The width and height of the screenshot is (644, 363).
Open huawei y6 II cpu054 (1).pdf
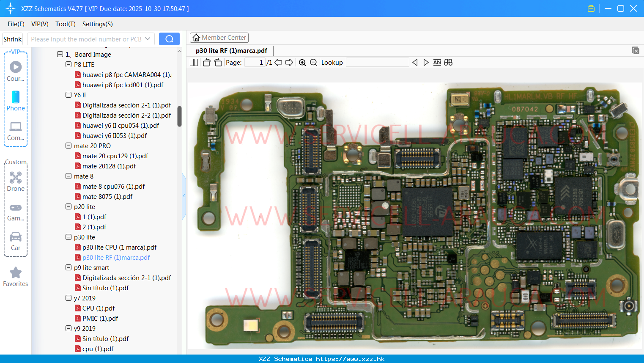coord(121,125)
